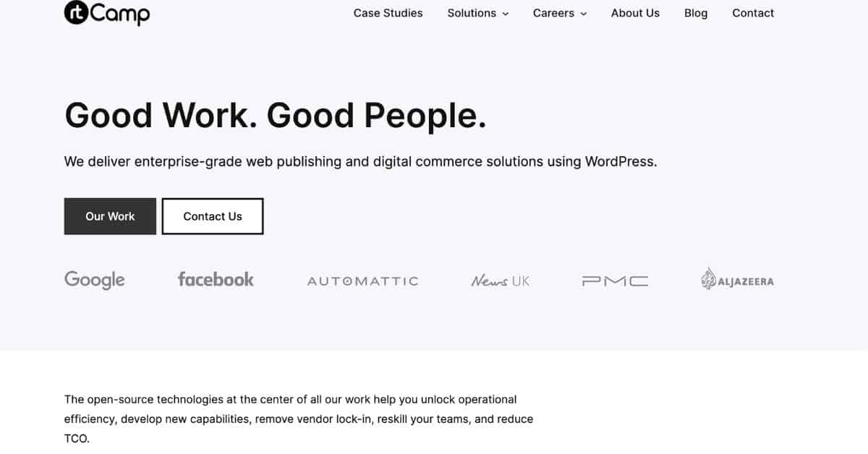Select the PMC logo
This screenshot has width=868, height=454.
click(616, 281)
